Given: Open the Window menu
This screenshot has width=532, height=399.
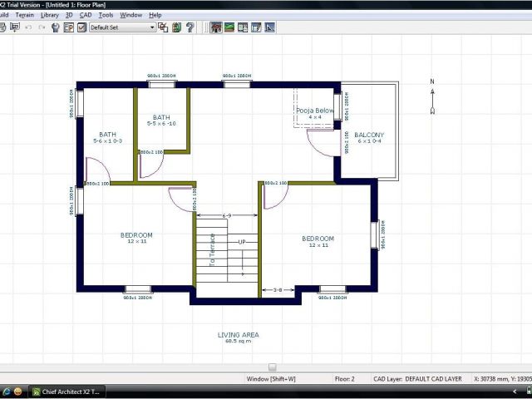Looking at the screenshot, I should tap(131, 15).
